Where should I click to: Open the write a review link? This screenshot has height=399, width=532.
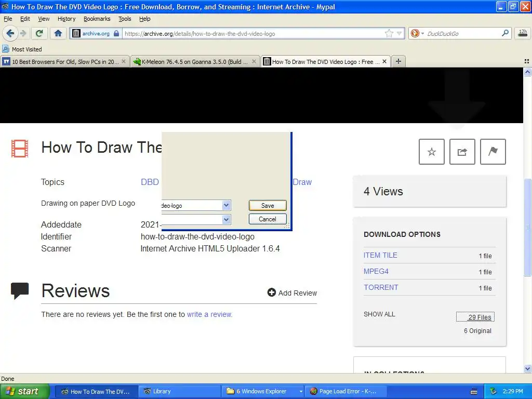pos(209,314)
